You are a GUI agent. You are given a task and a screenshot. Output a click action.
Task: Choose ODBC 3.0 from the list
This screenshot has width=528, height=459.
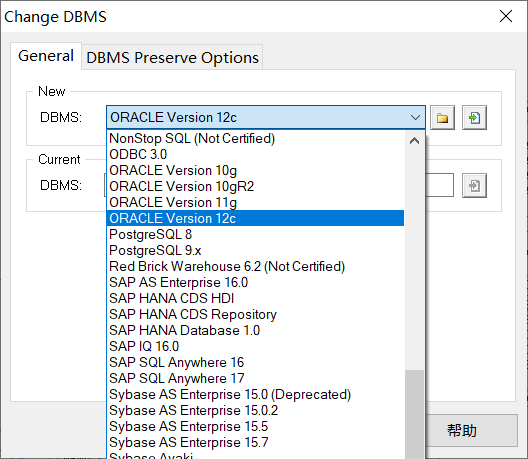coord(255,154)
